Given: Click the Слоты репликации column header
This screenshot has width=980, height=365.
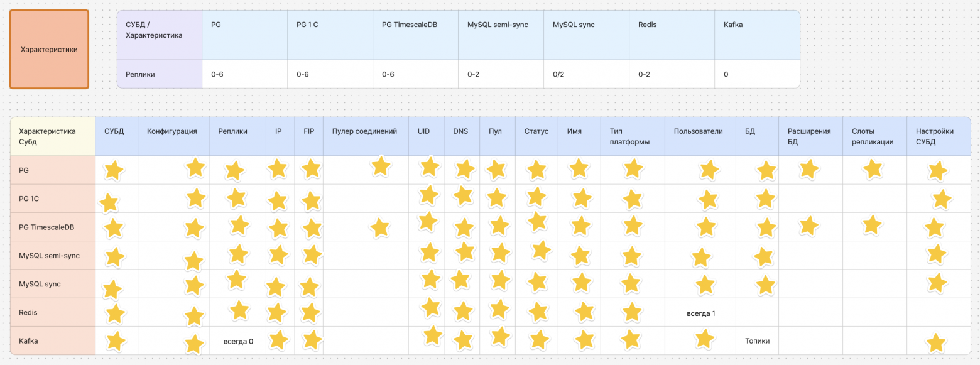Looking at the screenshot, I should pyautogui.click(x=875, y=136).
